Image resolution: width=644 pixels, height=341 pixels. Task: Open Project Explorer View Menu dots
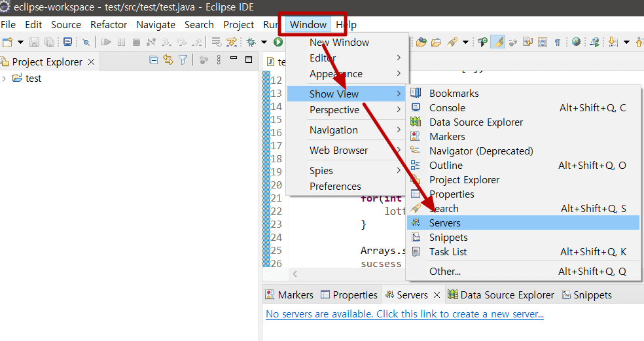(219, 60)
